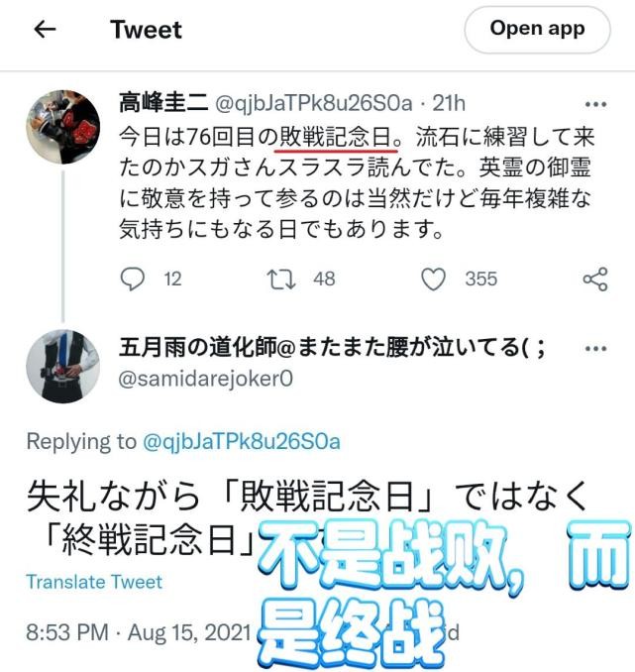Click the 355 likes count
635x672 pixels.
click(481, 279)
